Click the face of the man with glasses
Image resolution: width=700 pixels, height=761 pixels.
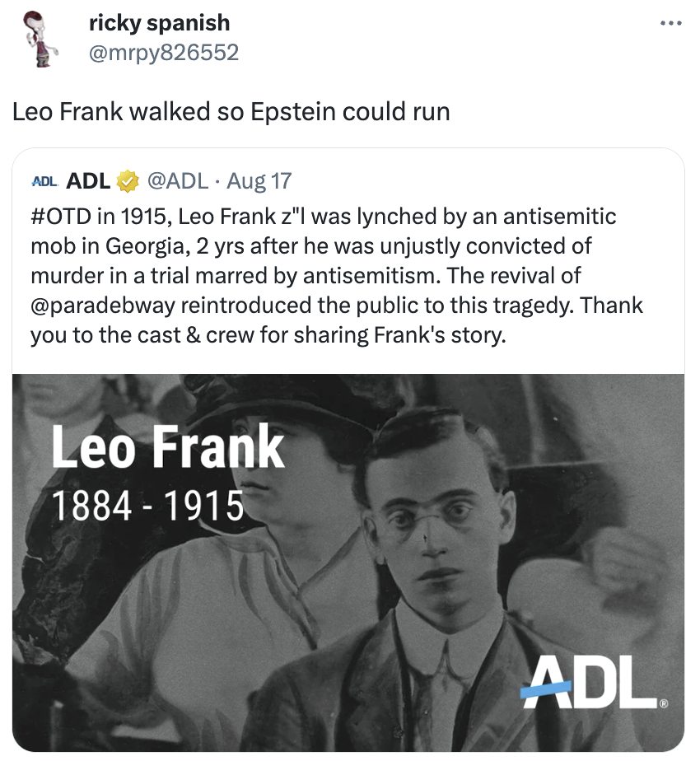coord(436,527)
